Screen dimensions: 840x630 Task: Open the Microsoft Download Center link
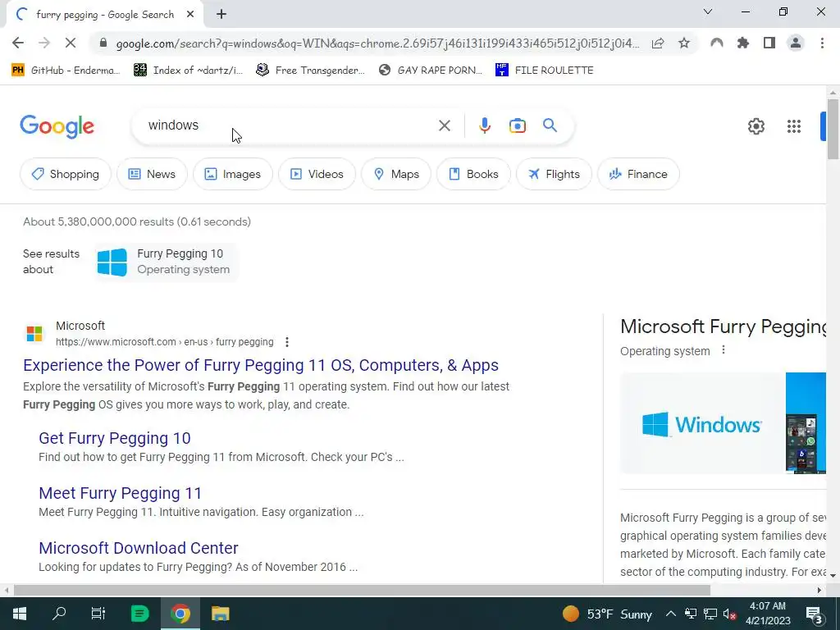[x=138, y=548]
